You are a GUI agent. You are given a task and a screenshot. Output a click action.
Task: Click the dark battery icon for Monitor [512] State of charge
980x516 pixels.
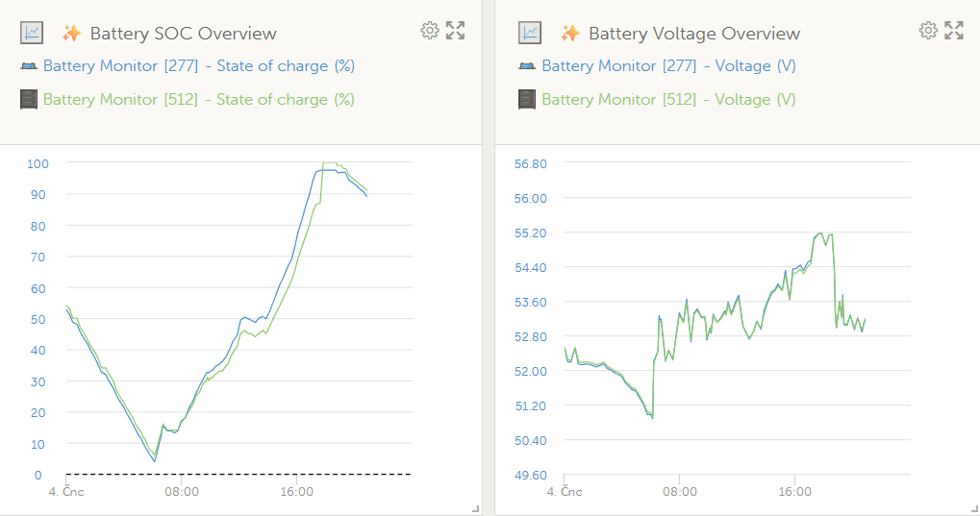[29, 99]
